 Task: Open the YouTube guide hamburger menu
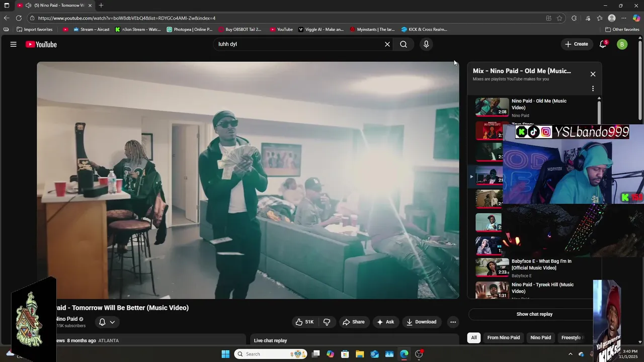pyautogui.click(x=14, y=44)
